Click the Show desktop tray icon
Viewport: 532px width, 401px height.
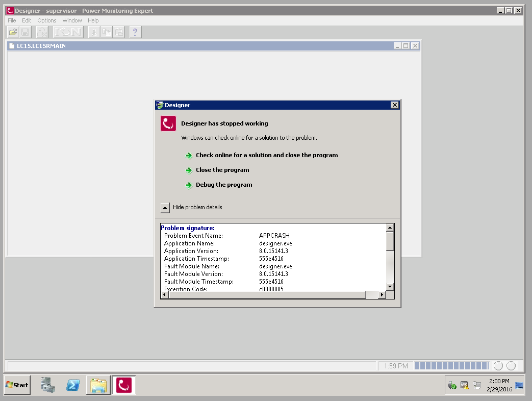click(519, 385)
